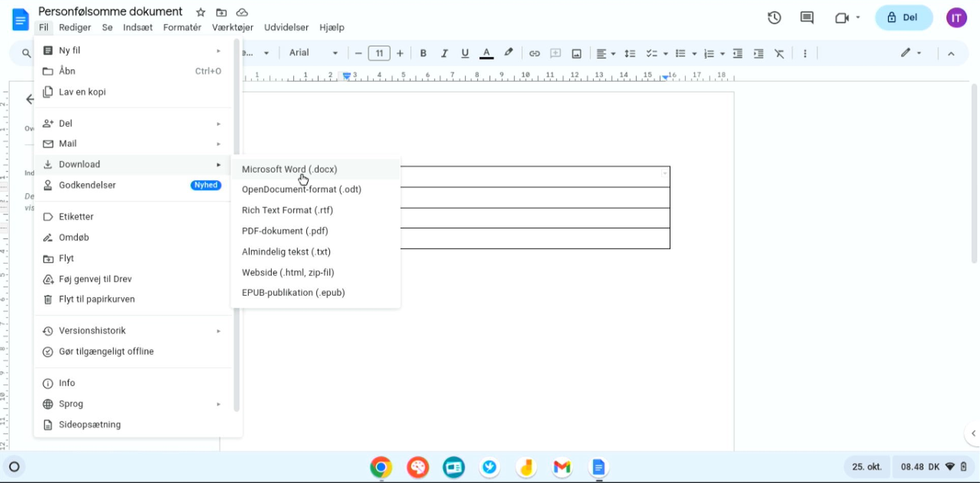
Task: Toggle italic formatting
Action: point(444,53)
